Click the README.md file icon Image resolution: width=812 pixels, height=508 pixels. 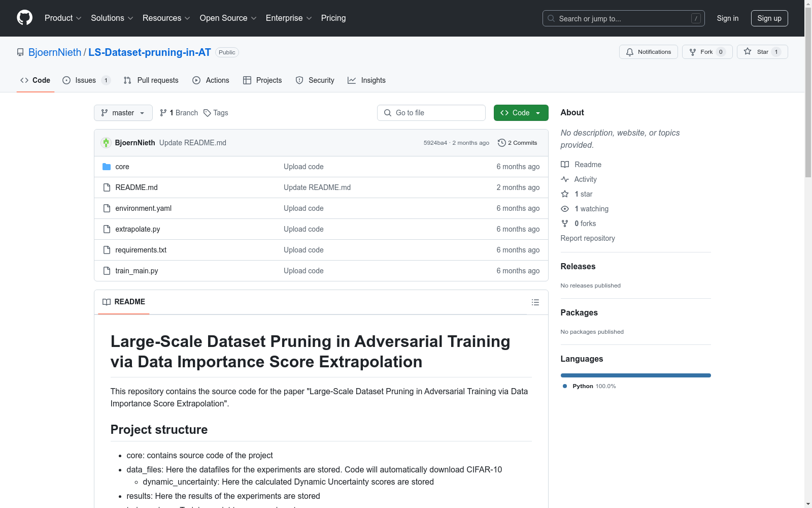(x=107, y=187)
